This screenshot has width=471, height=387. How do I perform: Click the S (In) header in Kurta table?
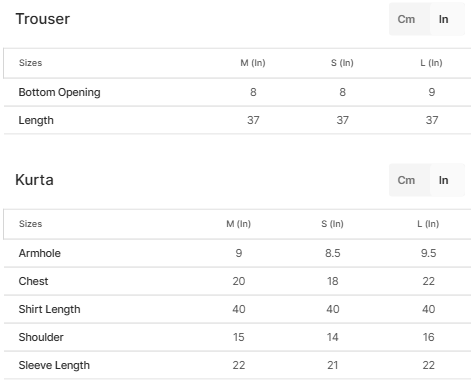[332, 224]
